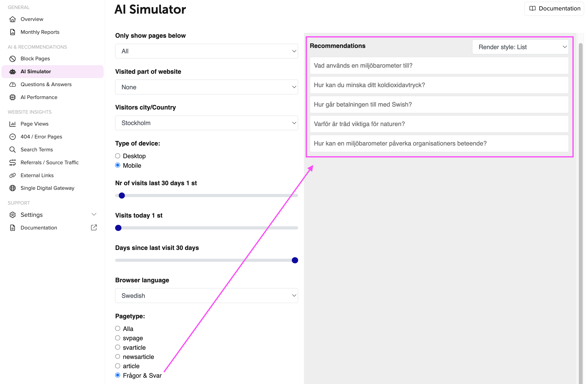Screen dimensions: 588x384
Task: Go to Page Views in the sidebar
Action: 35,124
